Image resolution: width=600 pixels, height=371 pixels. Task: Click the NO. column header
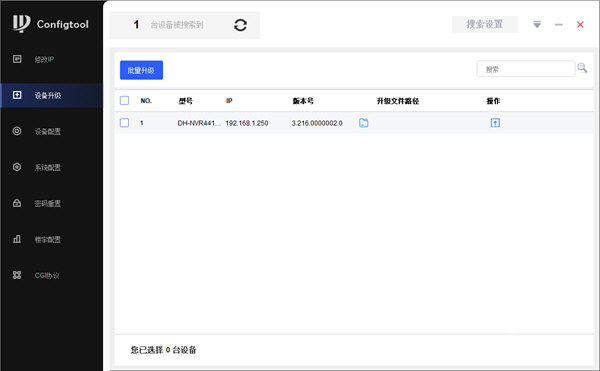tap(146, 101)
